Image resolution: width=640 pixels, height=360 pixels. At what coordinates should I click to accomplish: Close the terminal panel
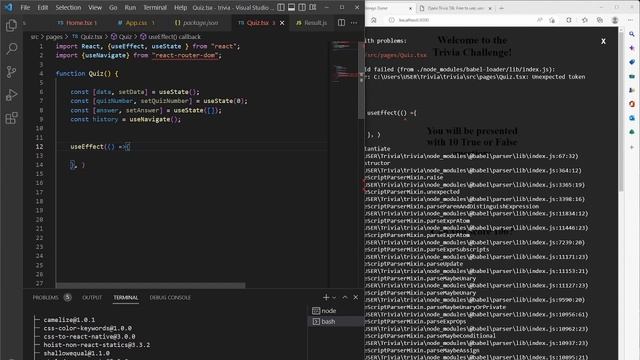pos(356,297)
